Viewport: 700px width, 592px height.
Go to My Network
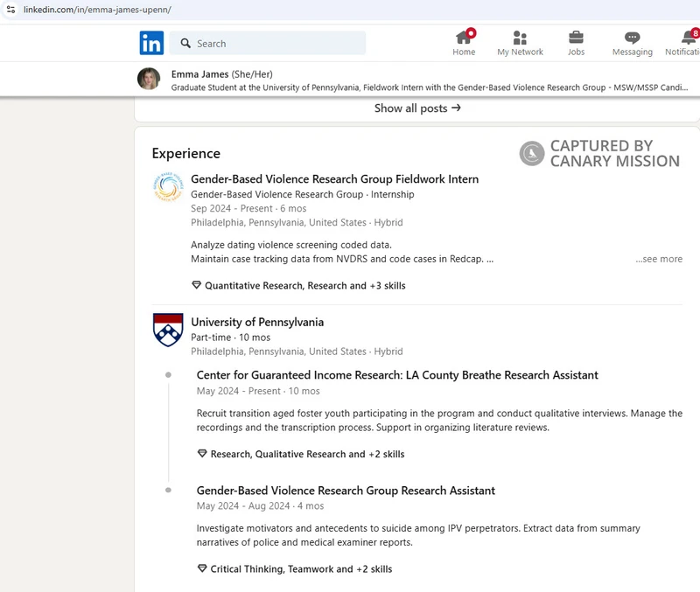point(520,38)
